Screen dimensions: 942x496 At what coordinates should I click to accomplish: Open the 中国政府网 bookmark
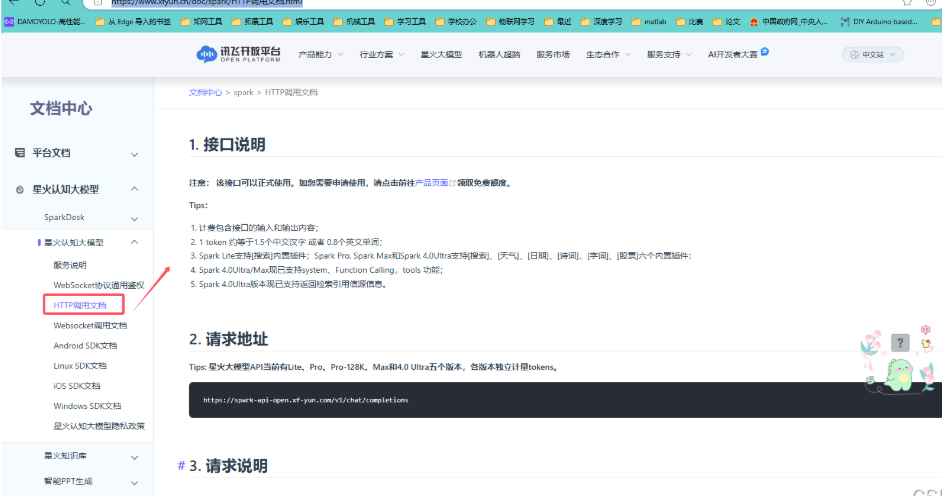788,22
